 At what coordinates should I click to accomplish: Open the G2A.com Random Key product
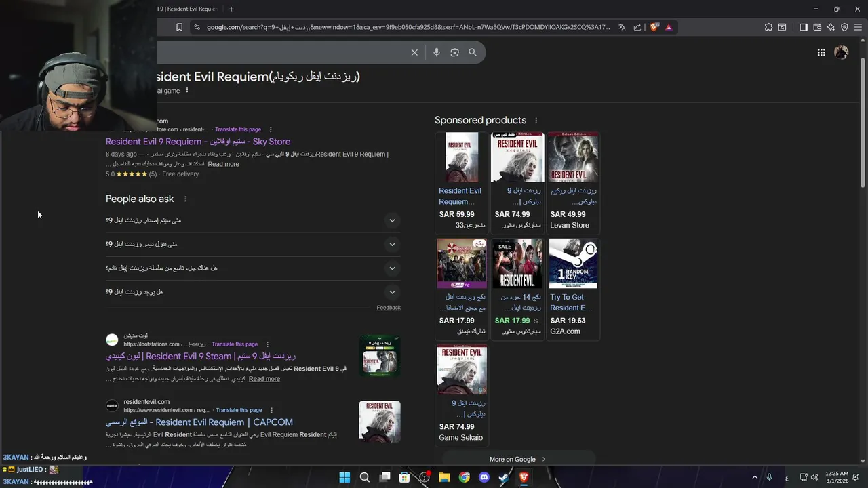point(573,288)
